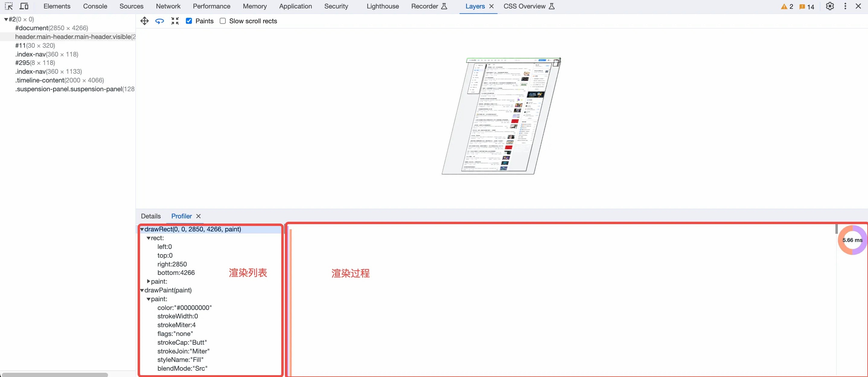868x377 pixels.
Task: Open the DevTools three-dot menu
Action: [x=845, y=6]
